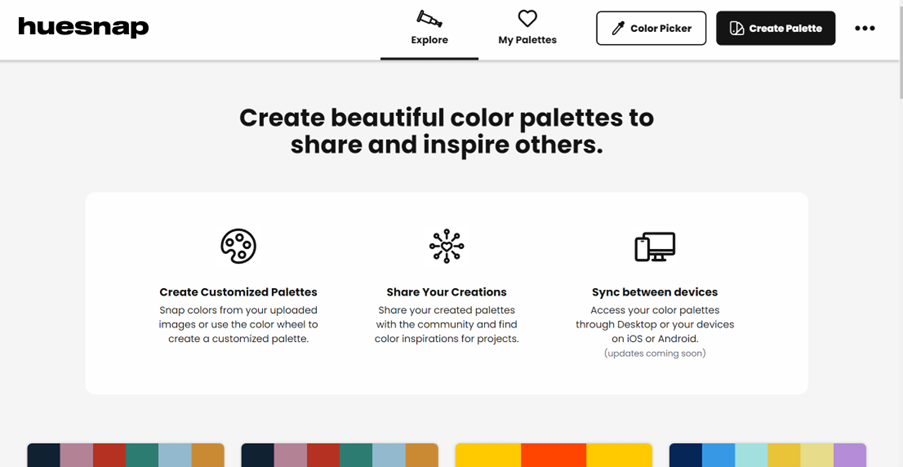Image resolution: width=903 pixels, height=467 pixels.
Task: Expand the three-dot more options menu
Action: pos(865,28)
